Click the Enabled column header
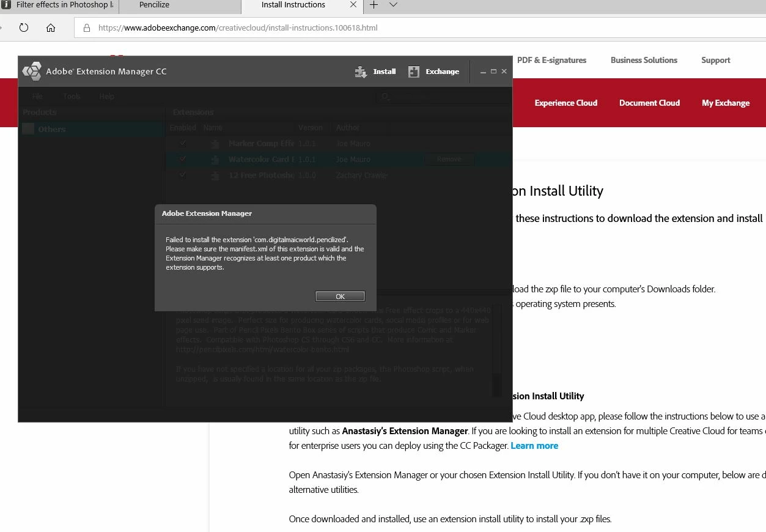This screenshot has height=532, width=766. [x=183, y=128]
